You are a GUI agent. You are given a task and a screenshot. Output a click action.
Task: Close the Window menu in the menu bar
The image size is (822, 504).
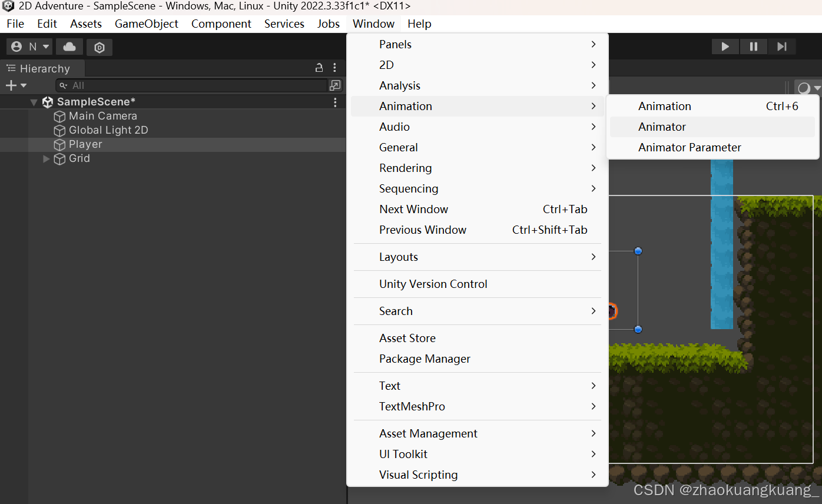pyautogui.click(x=374, y=24)
